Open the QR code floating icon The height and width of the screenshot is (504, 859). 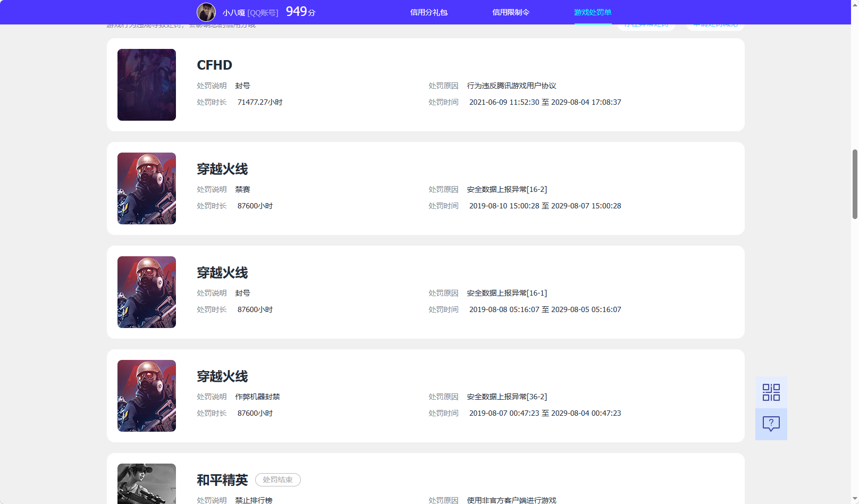(x=771, y=392)
